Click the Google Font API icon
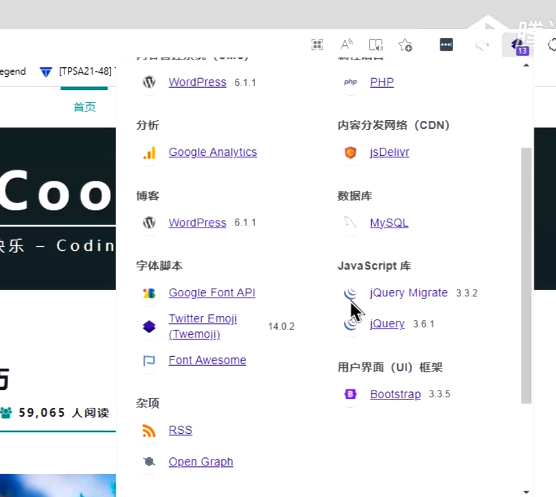 point(149,293)
